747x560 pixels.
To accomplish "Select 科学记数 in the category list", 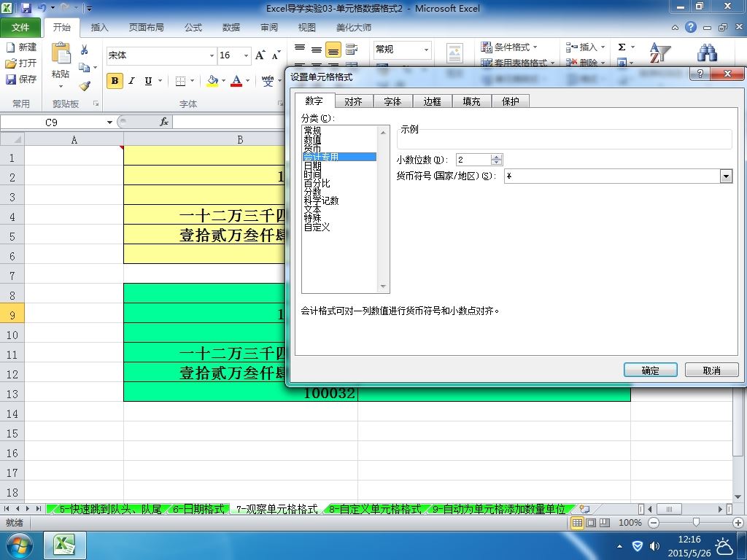I will click(322, 201).
